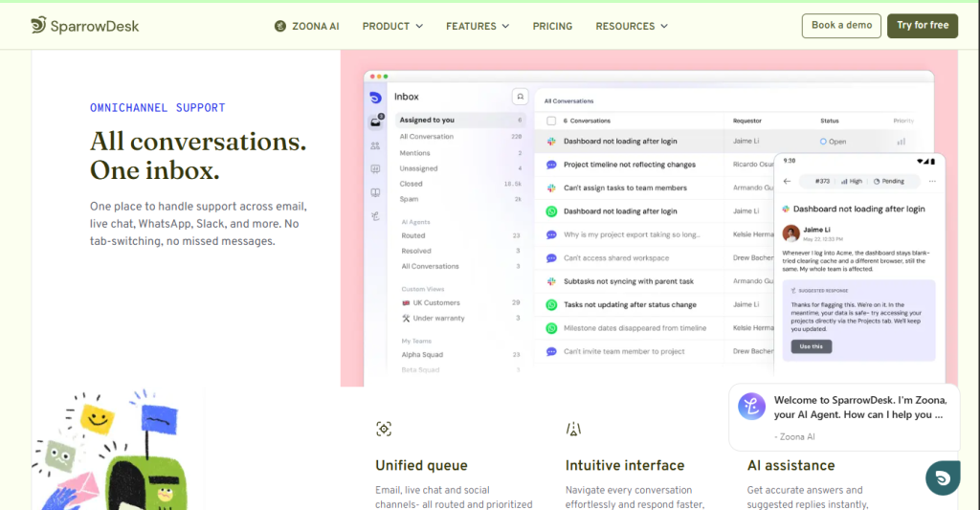Open Can't assign tasks to team members
Viewport: 980px width, 510px height.
625,188
